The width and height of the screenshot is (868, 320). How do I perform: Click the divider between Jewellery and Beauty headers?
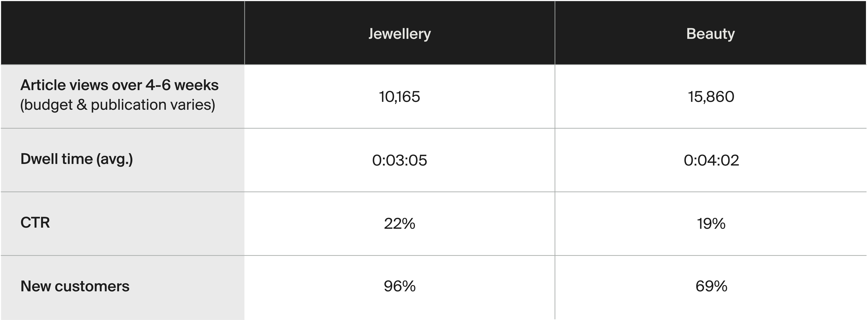(x=555, y=33)
